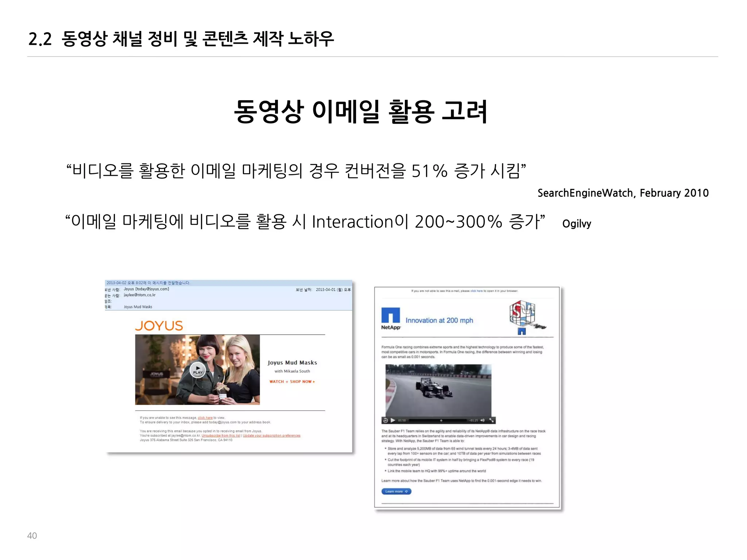
Task: Click the small NetApp icon under the cube
Action: 522,331
